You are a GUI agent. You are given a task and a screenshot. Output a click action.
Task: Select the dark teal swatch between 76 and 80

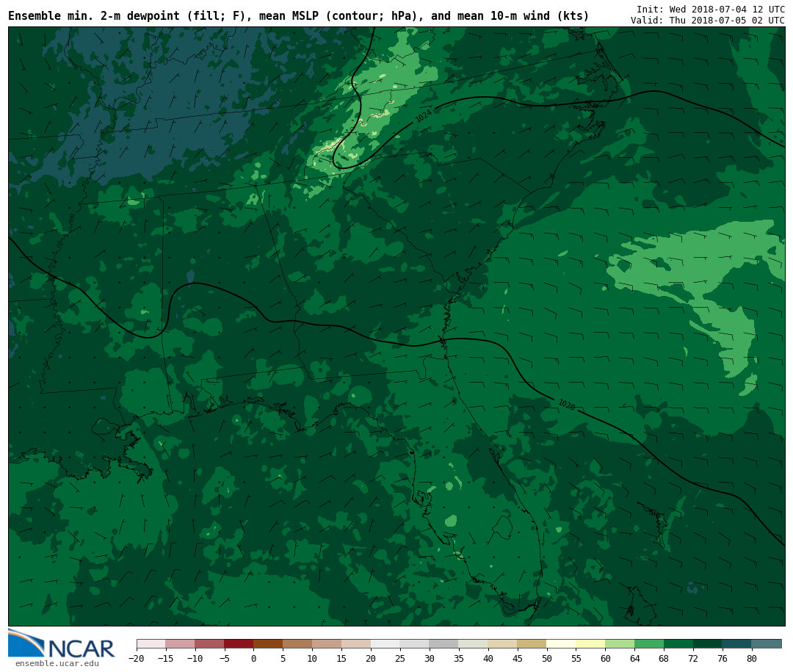coord(736,643)
